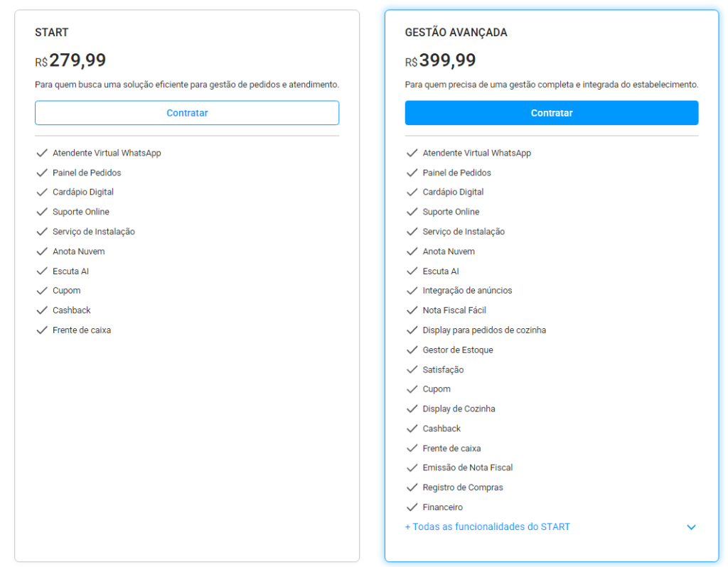The image size is (728, 567).
Task: Click the Contratar button in START plan
Action: [187, 113]
